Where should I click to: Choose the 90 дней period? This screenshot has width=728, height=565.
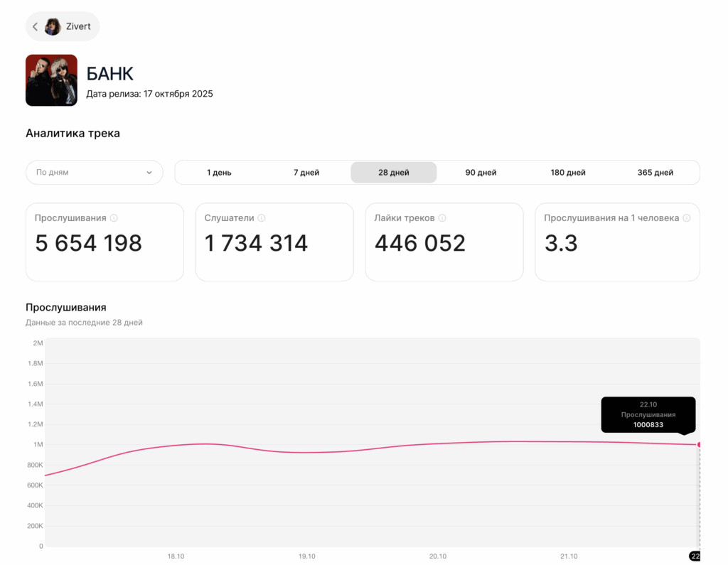click(x=481, y=173)
